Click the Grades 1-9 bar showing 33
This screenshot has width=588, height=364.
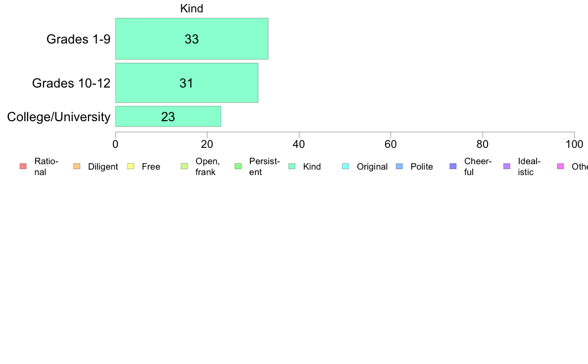pos(192,39)
